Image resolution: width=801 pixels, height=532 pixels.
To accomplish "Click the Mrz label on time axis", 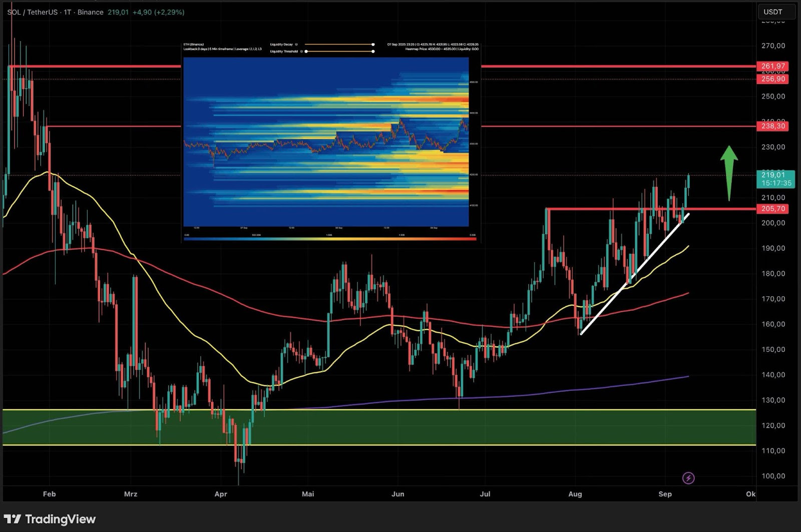I will tap(130, 494).
